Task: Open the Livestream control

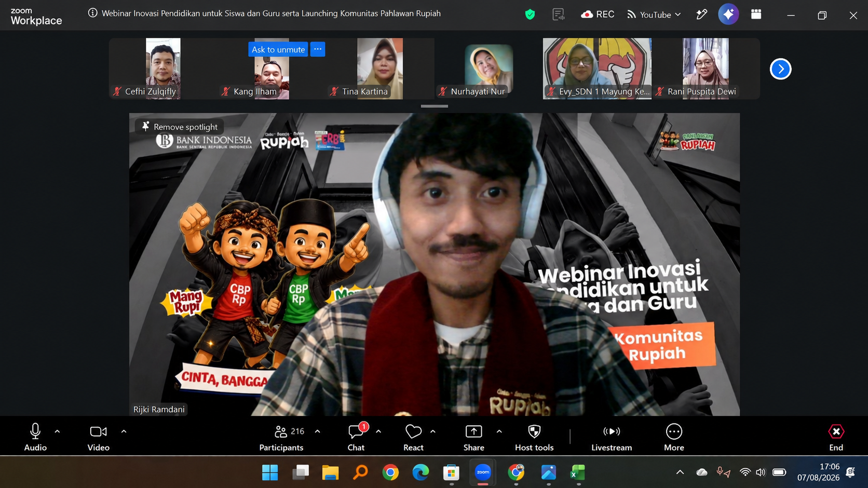Action: 612,437
